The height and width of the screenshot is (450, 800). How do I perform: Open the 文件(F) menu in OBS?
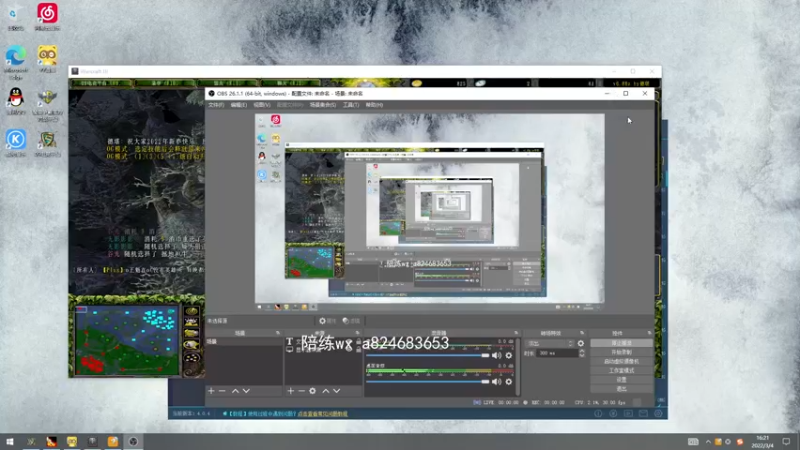coord(216,105)
